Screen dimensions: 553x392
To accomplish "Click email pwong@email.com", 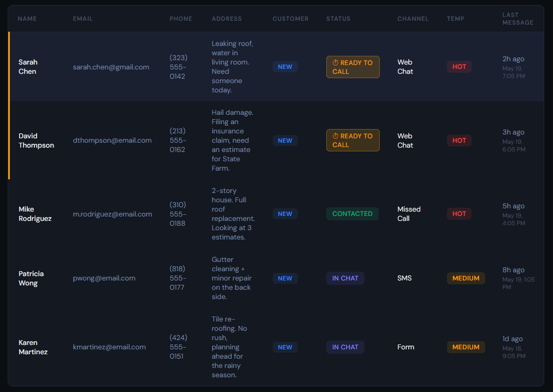I will tap(104, 278).
